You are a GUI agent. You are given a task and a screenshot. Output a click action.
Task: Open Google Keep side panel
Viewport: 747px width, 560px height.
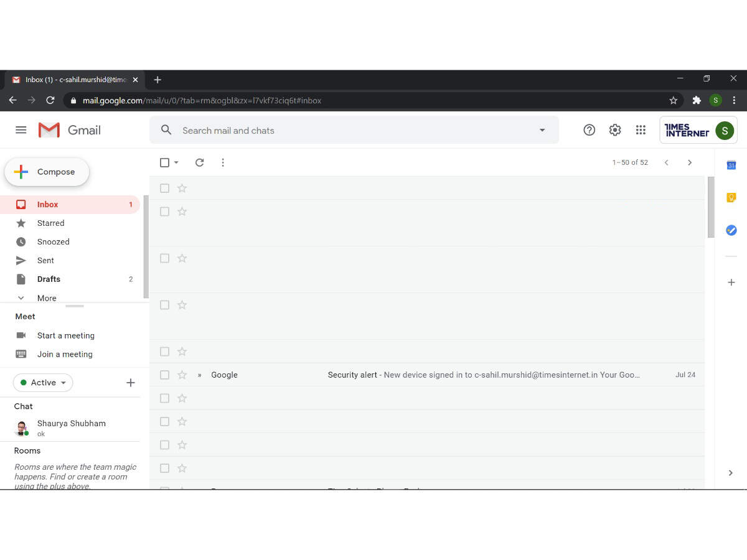[731, 198]
